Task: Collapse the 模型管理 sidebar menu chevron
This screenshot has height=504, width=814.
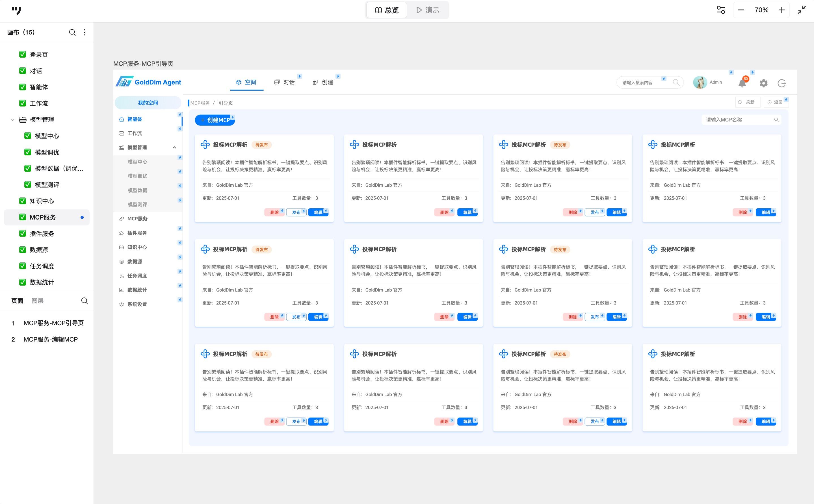Action: coord(174,147)
